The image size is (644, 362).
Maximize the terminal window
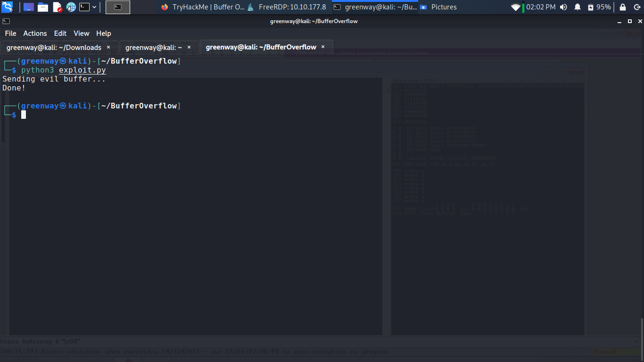coord(630,21)
